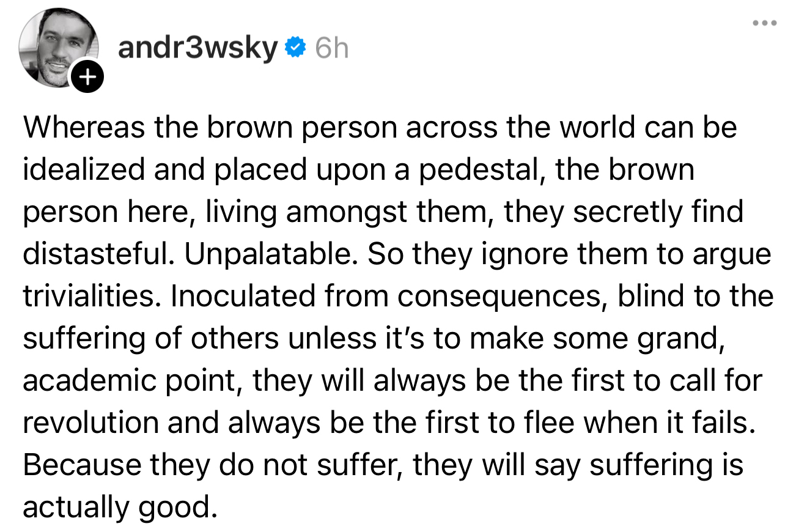Image resolution: width=807 pixels, height=532 pixels.
Task: Click the words "actually good" ending the post
Action: 120,507
